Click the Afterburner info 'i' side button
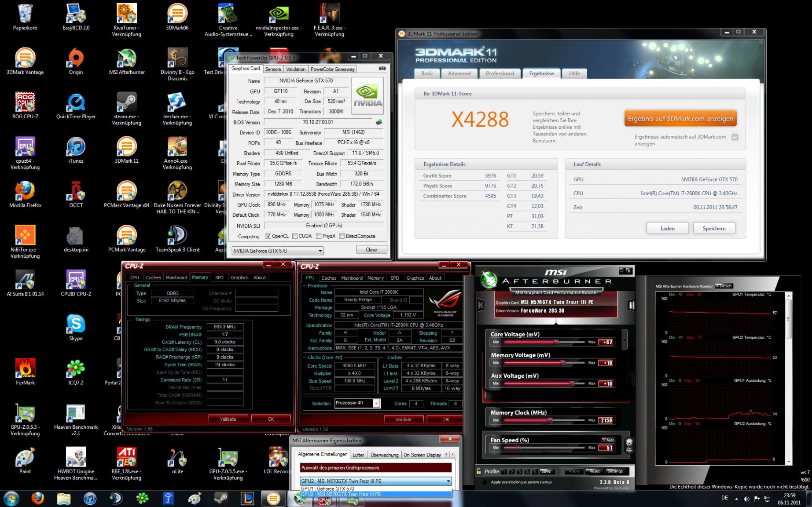812x507 pixels. pos(630,305)
